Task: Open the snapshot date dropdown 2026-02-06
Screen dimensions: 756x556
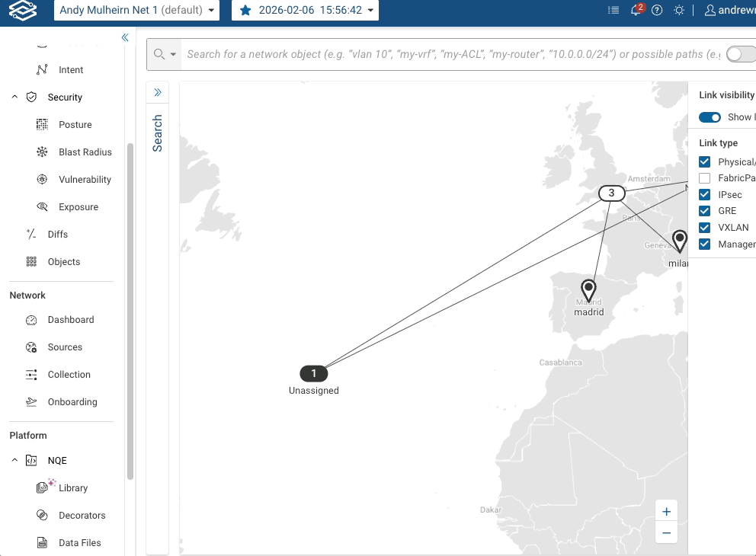Action: [x=305, y=10]
